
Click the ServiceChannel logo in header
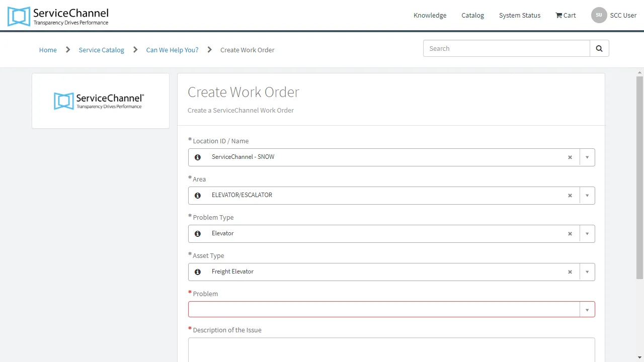pos(58,16)
